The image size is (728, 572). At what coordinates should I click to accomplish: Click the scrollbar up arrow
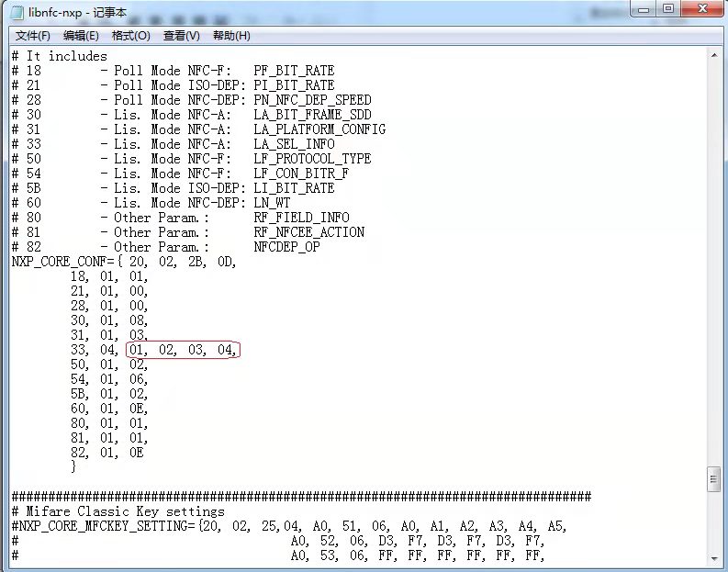(713, 55)
